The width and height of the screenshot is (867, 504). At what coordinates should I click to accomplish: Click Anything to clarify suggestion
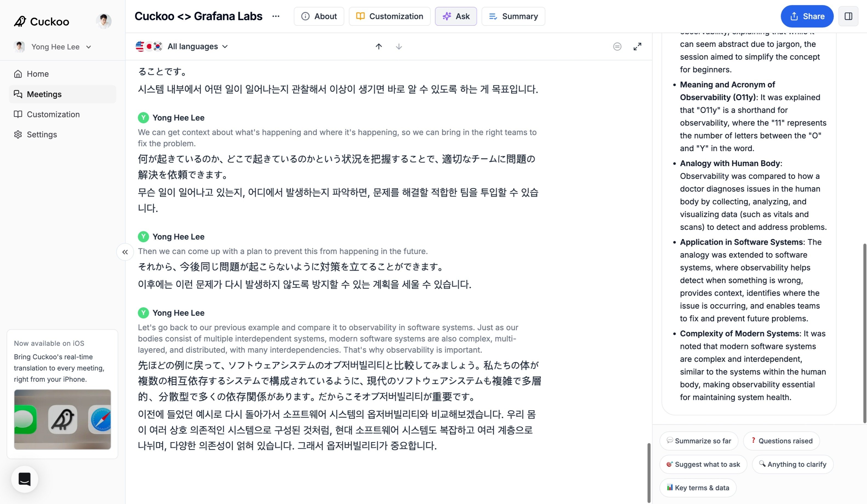(793, 464)
